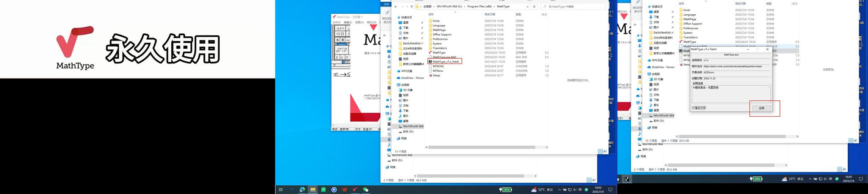Open the address bar history dropdown
Screen dimensions: 868x194
pos(527,6)
